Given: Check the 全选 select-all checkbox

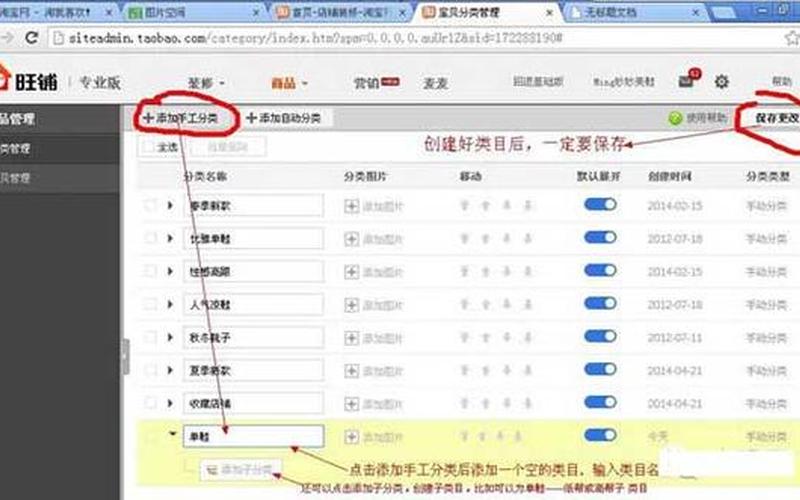Looking at the screenshot, I should tap(149, 147).
